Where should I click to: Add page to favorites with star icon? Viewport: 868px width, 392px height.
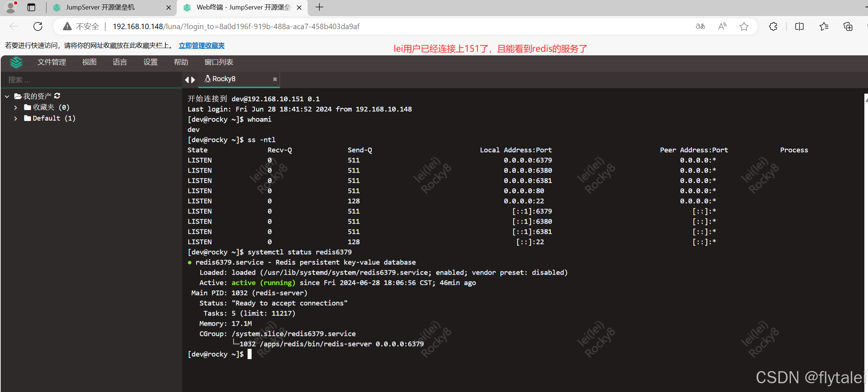click(x=744, y=26)
